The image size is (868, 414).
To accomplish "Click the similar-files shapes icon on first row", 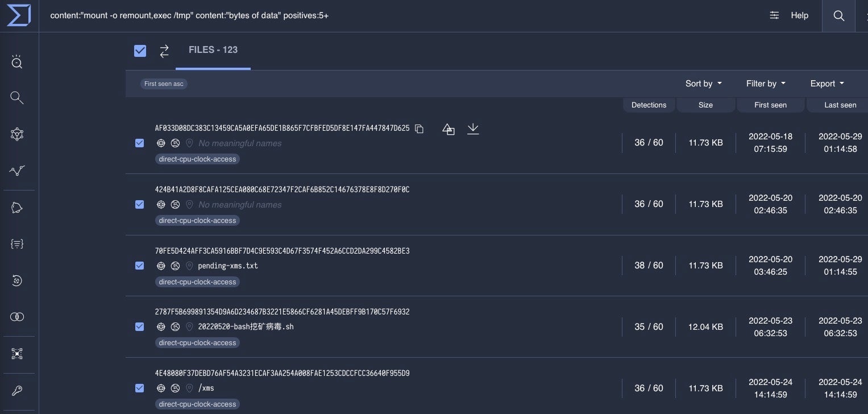I will (448, 129).
